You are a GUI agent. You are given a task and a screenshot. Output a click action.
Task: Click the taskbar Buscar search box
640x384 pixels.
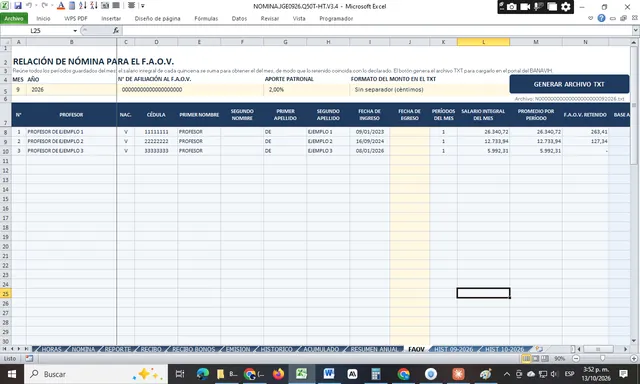click(x=96, y=374)
